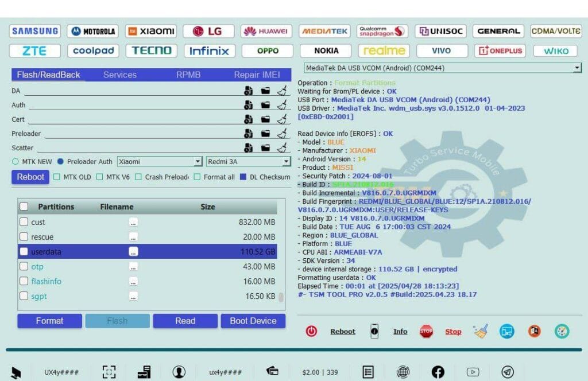Screen dimensions: 588x381
Task: Click the red Stop link
Action: click(x=453, y=332)
